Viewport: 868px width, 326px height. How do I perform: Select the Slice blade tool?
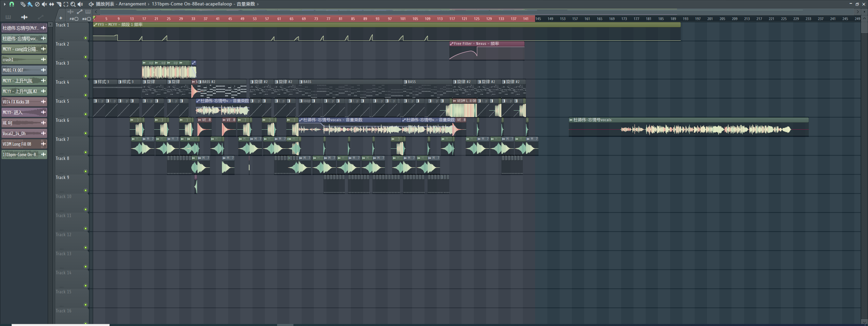point(59,4)
